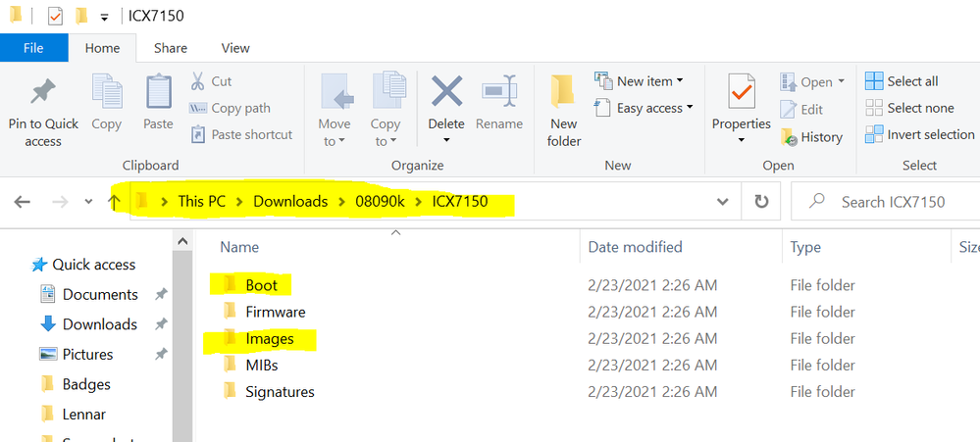Click Paste shortcut command

coord(241,134)
